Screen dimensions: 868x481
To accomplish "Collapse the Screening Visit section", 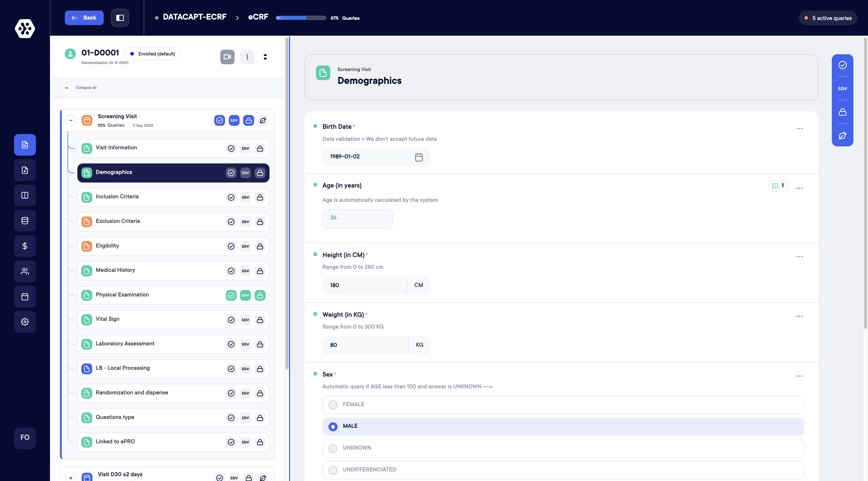I will tap(71, 120).
